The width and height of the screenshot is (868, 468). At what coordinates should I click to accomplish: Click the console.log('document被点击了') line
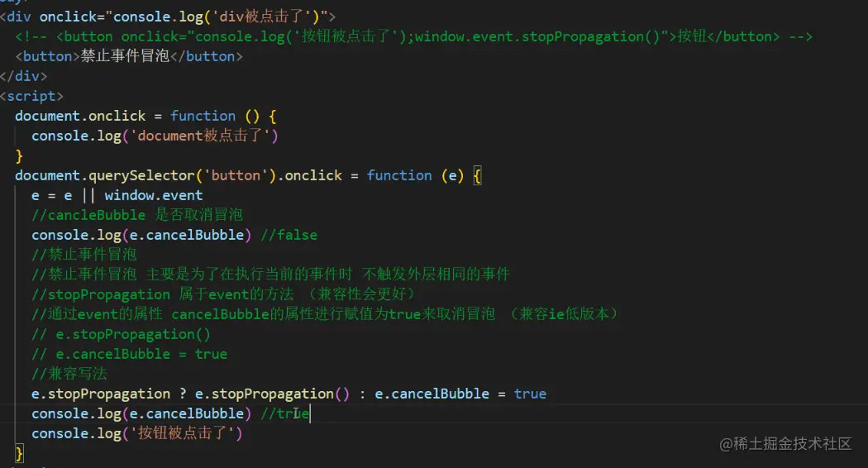[155, 136]
